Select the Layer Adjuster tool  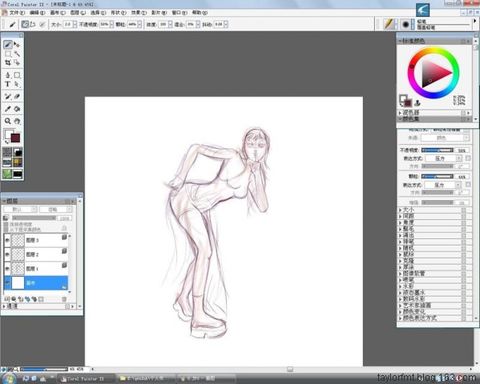17,45
